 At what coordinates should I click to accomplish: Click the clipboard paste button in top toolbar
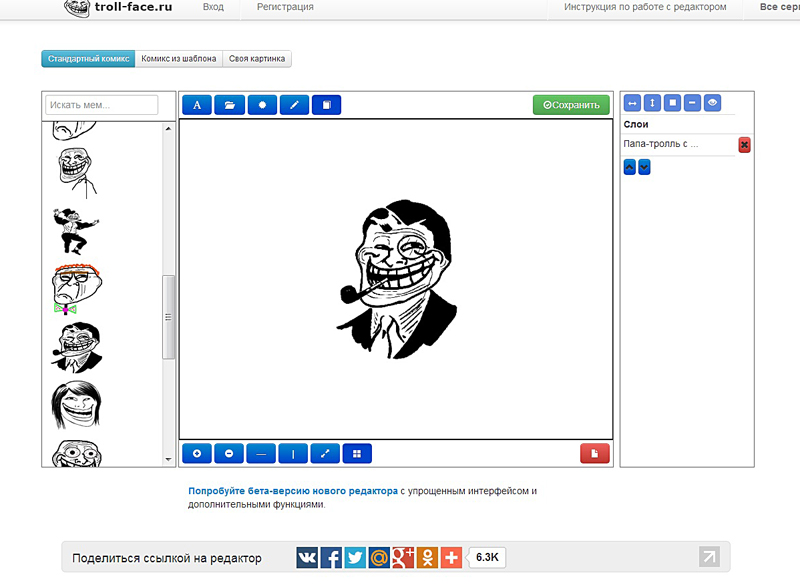(327, 105)
